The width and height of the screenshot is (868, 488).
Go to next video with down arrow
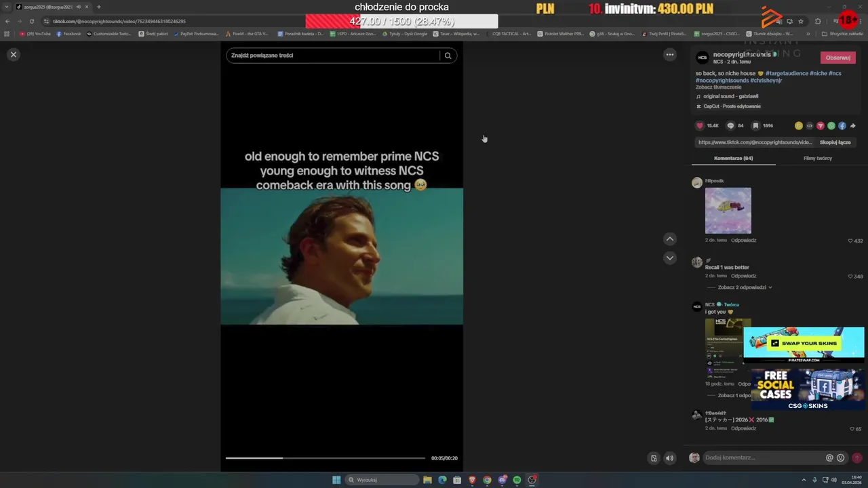pos(669,258)
